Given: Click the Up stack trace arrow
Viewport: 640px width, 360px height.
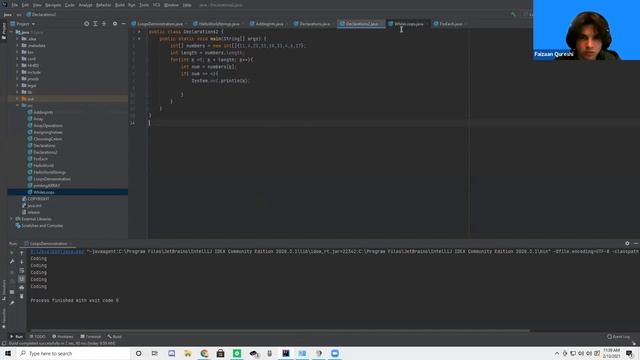Looking at the screenshot, I should coord(22,253).
